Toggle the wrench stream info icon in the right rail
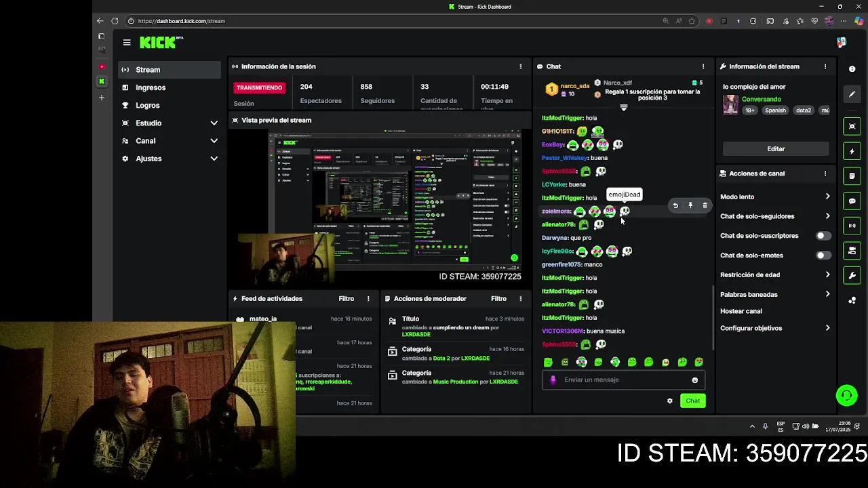This screenshot has width=868, height=488. point(852,276)
